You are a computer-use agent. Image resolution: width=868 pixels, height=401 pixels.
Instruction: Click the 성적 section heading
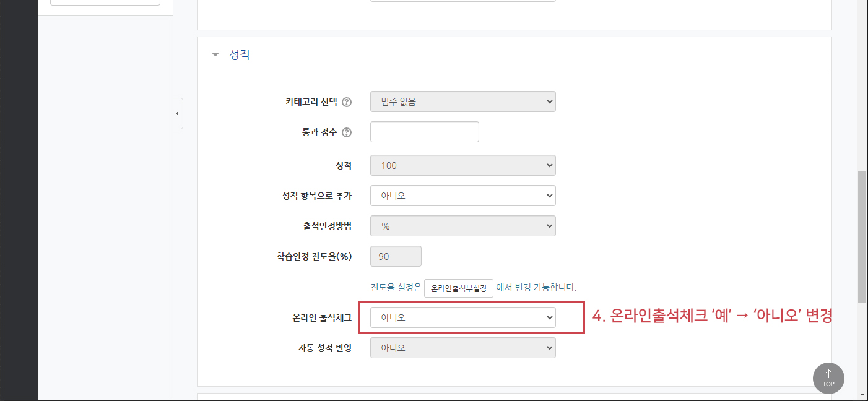click(240, 54)
